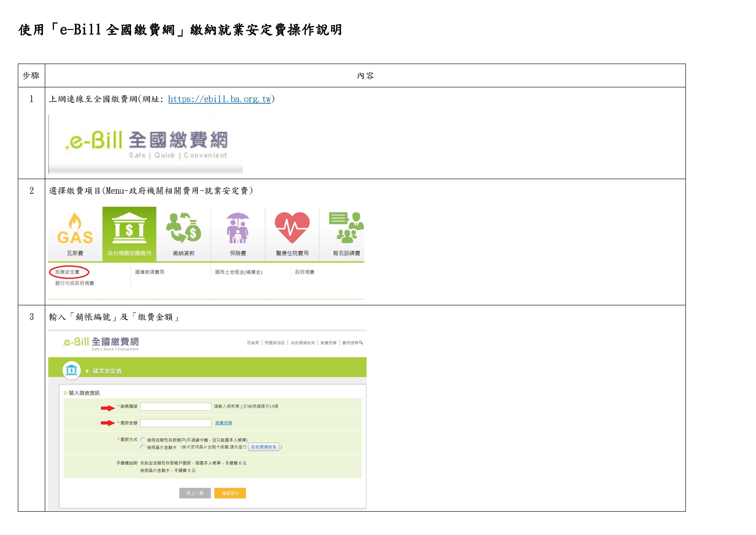
Task: Focus the 繳款金額 input field
Action: coord(176,423)
